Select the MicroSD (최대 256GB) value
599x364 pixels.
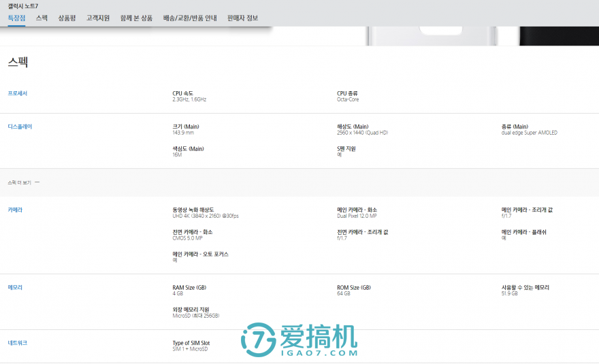click(x=196, y=316)
